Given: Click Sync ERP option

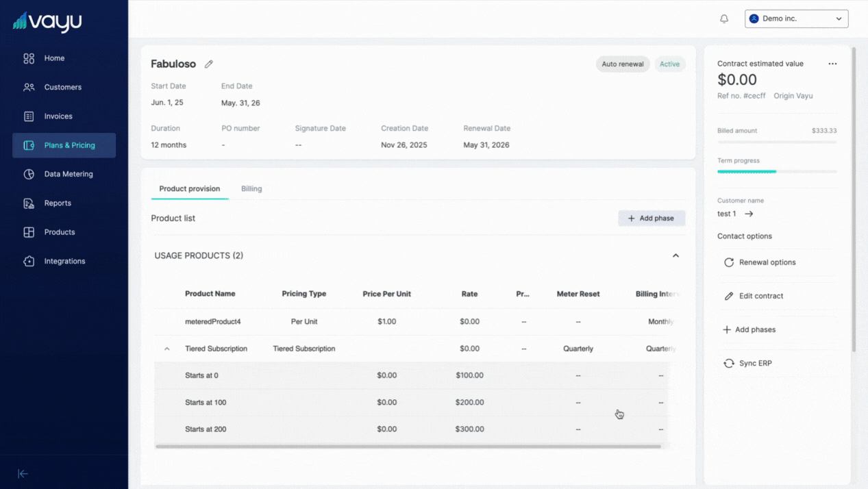Looking at the screenshot, I should click(755, 363).
